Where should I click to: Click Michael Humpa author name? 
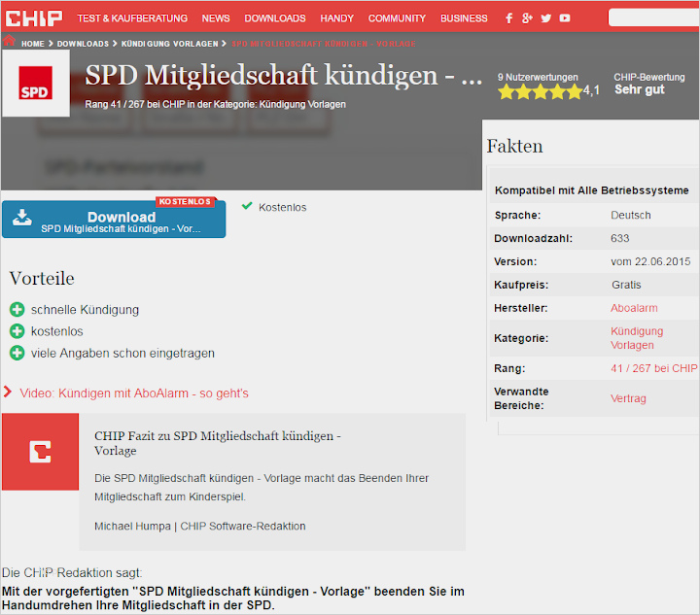point(132,527)
